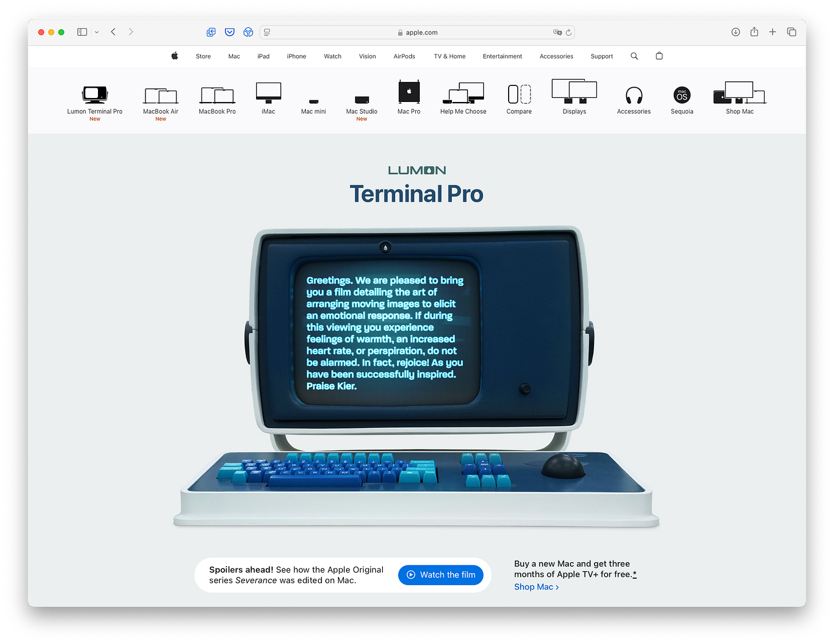
Task: Open the Mac menu item
Action: click(234, 56)
